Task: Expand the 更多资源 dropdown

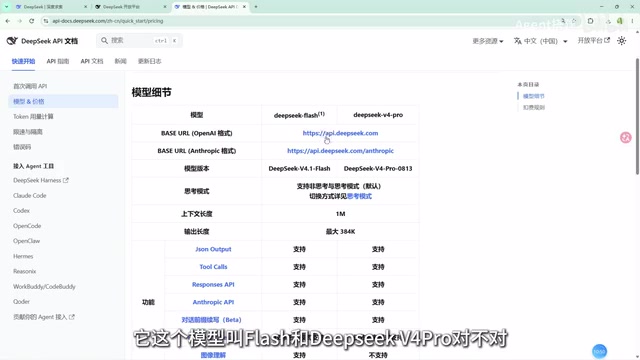Action: point(487,41)
